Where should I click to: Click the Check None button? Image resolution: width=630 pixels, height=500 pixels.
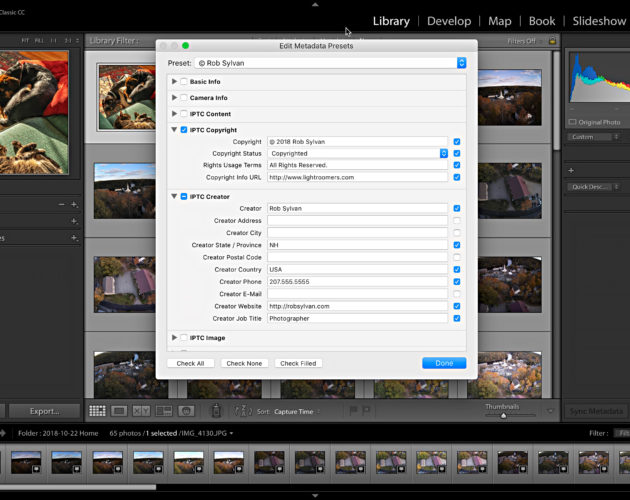244,363
